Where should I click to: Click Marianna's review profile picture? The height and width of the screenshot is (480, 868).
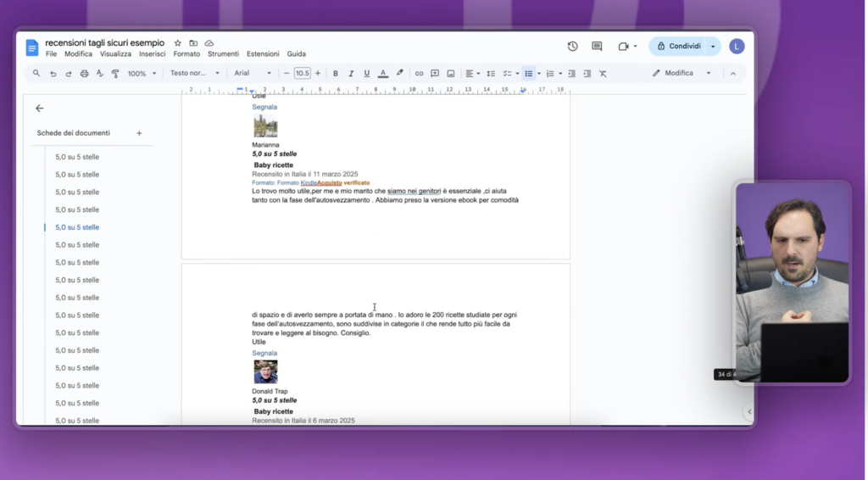pyautogui.click(x=265, y=126)
